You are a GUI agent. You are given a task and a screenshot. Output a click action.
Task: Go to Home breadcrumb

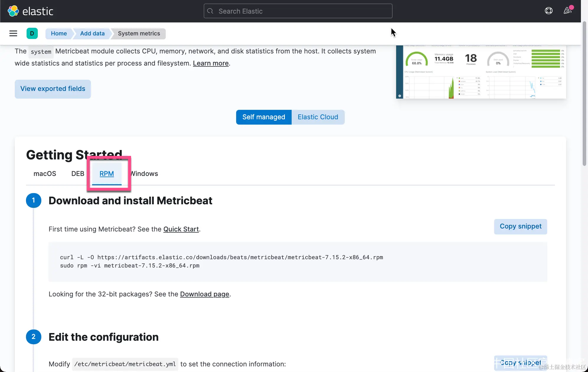[x=59, y=33]
